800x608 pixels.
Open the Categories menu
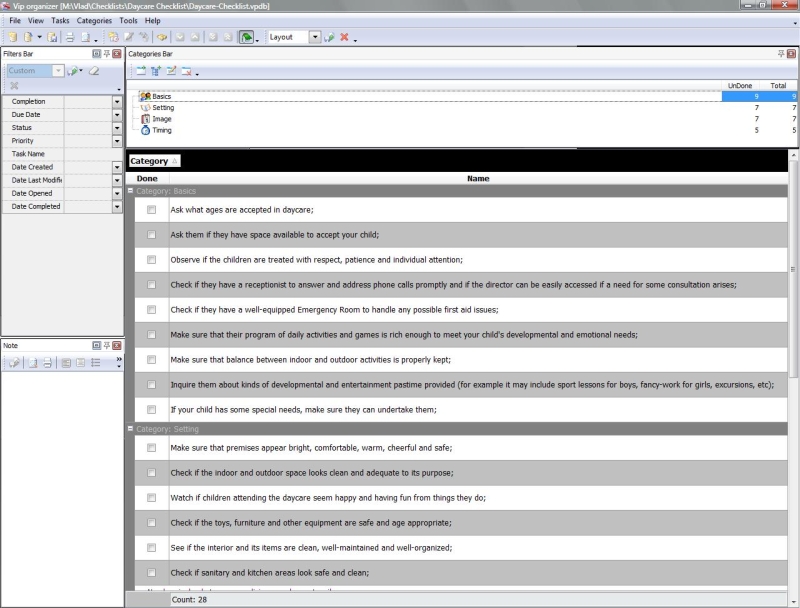94,20
